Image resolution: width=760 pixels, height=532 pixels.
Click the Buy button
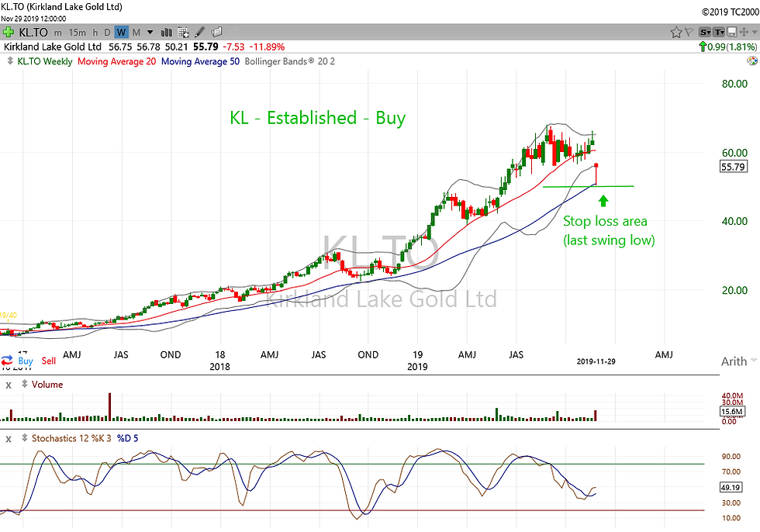coord(25,361)
